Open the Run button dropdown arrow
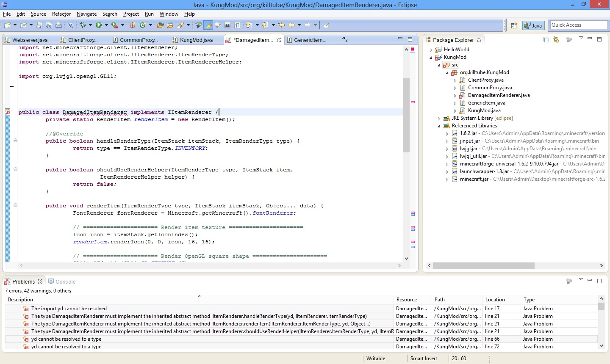This screenshot has height=364, width=610. coord(106,25)
